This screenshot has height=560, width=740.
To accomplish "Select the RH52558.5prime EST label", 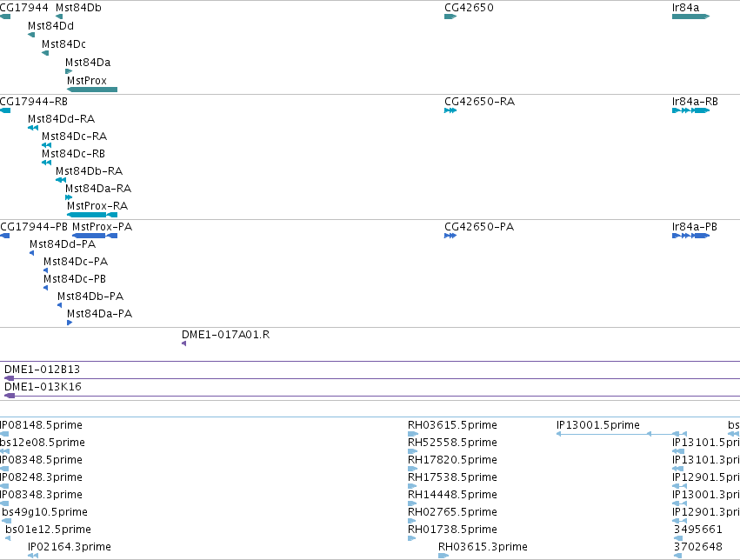I will tap(452, 443).
